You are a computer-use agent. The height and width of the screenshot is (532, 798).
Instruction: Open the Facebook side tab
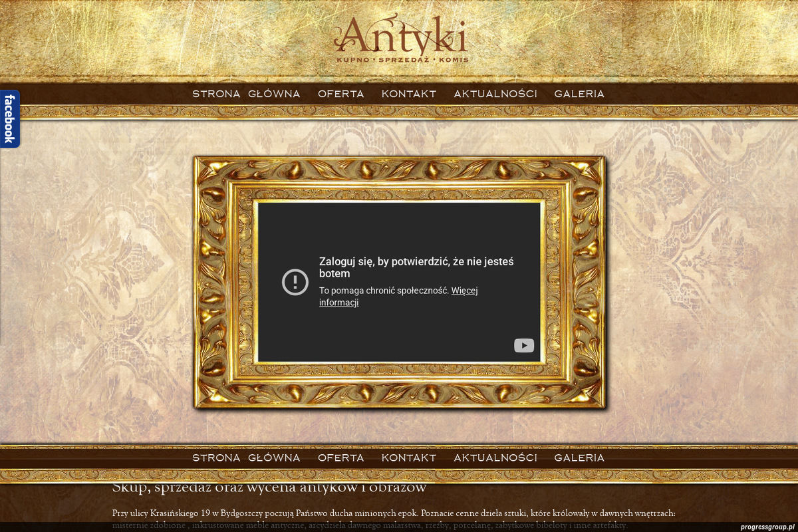pyautogui.click(x=9, y=118)
